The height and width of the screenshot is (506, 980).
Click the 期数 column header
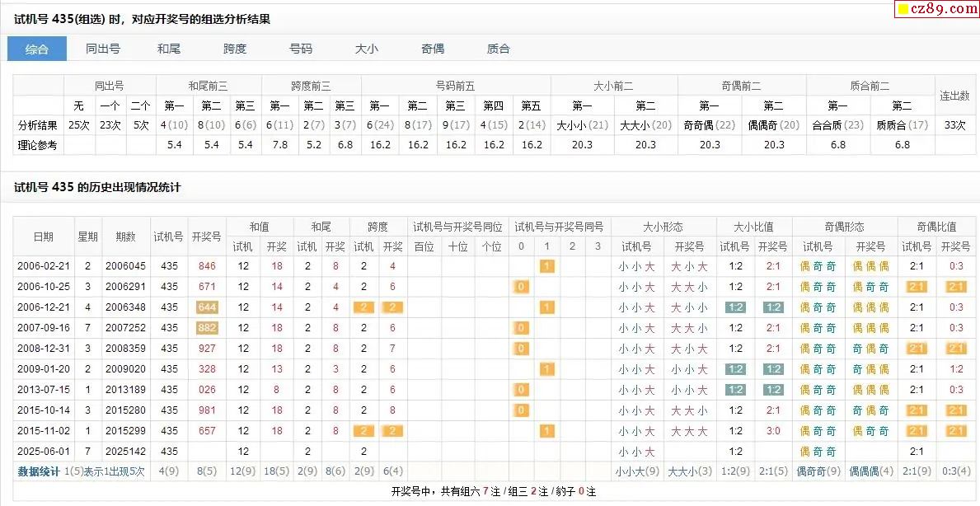(125, 237)
